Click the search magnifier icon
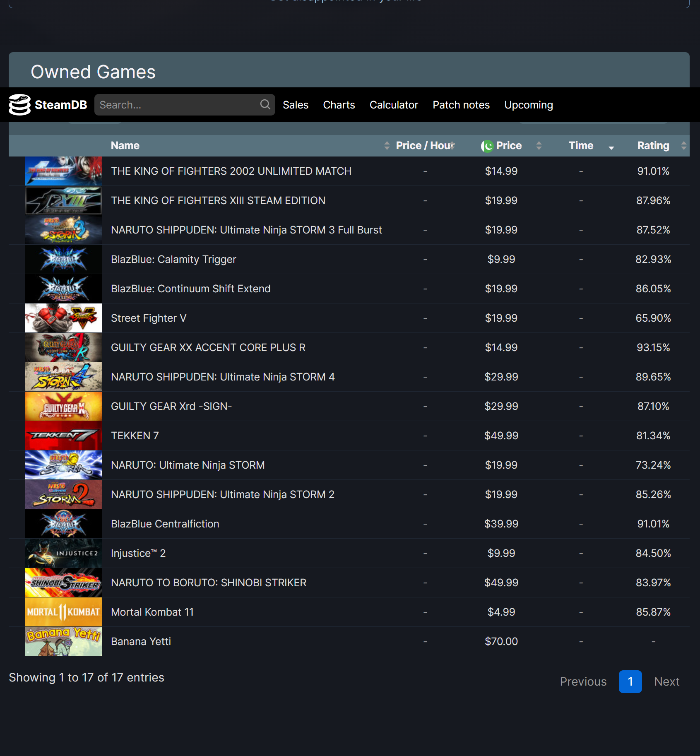The height and width of the screenshot is (756, 700). pos(265,105)
